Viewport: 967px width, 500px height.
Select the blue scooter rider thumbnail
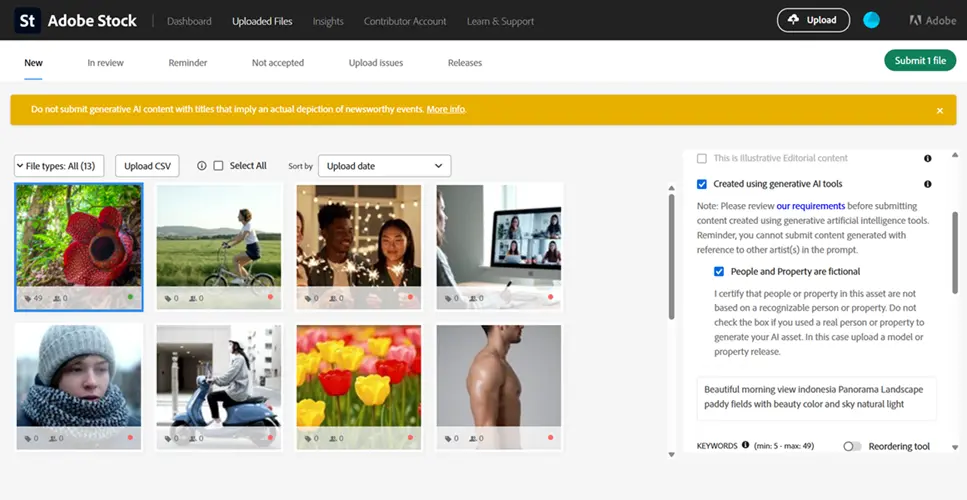pos(219,387)
